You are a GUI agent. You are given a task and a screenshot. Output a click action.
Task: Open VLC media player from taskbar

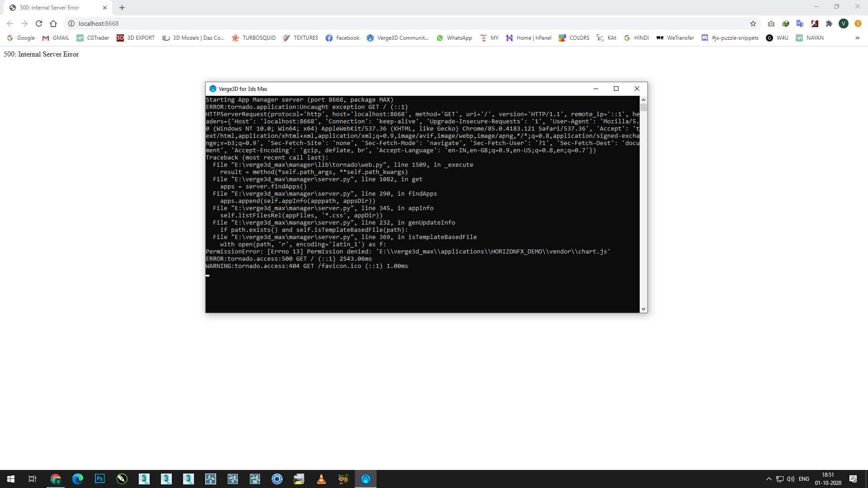coord(321,479)
